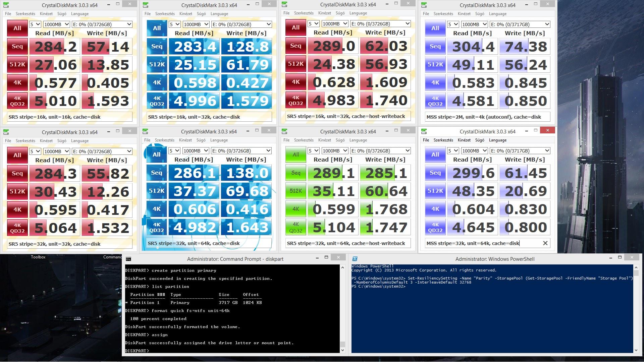Open the 1000MB dropdown in the 'SR5 stripe=32k, unit=64k, cache=disk' window
644x362 pixels.
[x=196, y=151]
